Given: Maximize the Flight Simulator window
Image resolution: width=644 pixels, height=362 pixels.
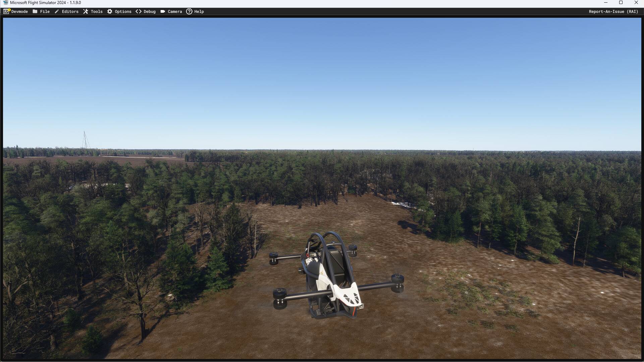Looking at the screenshot, I should (x=621, y=3).
